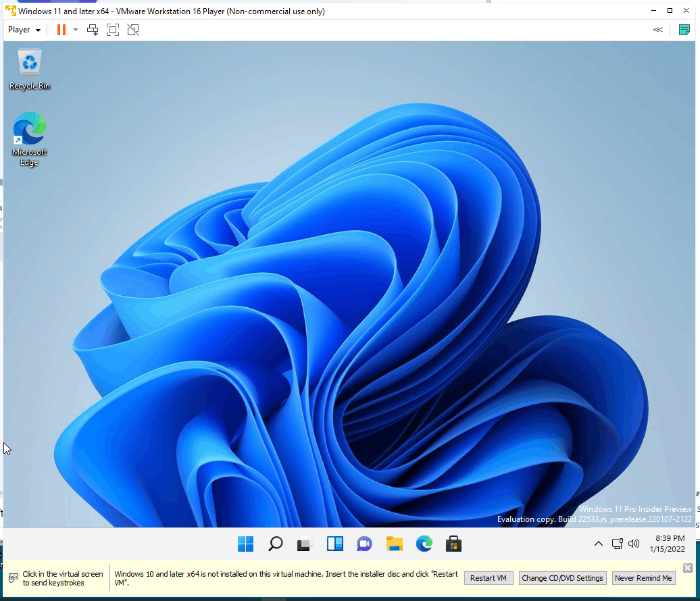Enter full screen mode
Screen dimensions: 700x601
(113, 30)
